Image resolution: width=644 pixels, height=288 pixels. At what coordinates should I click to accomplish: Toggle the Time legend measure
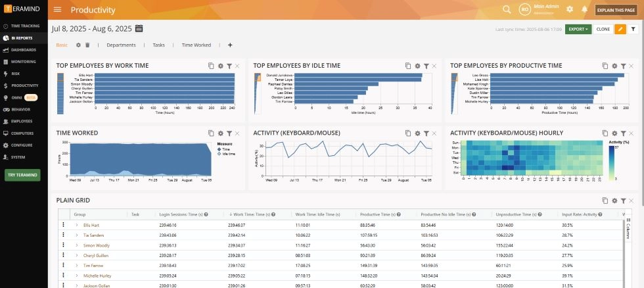pyautogui.click(x=224, y=149)
